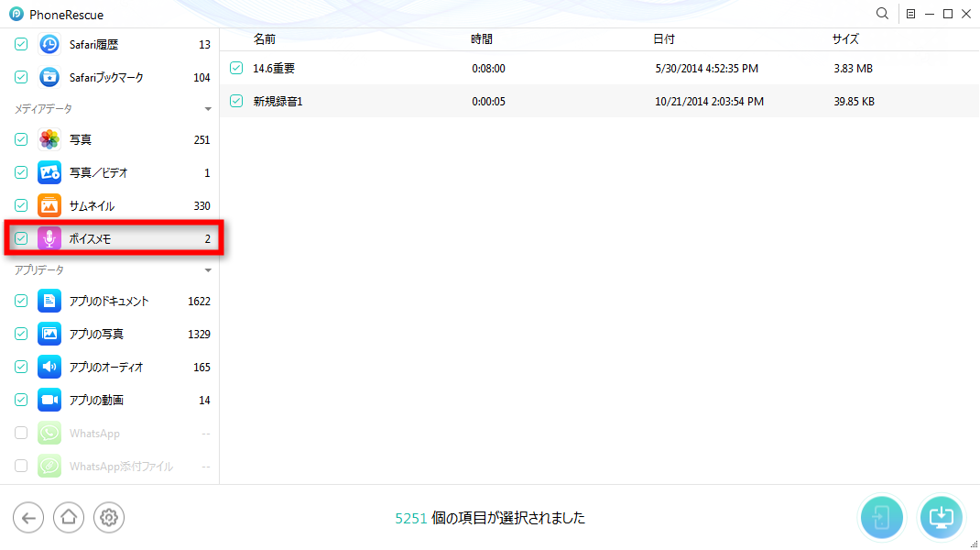The height and width of the screenshot is (550, 980).
Task: Open the menu list icon in title bar
Action: tap(910, 14)
